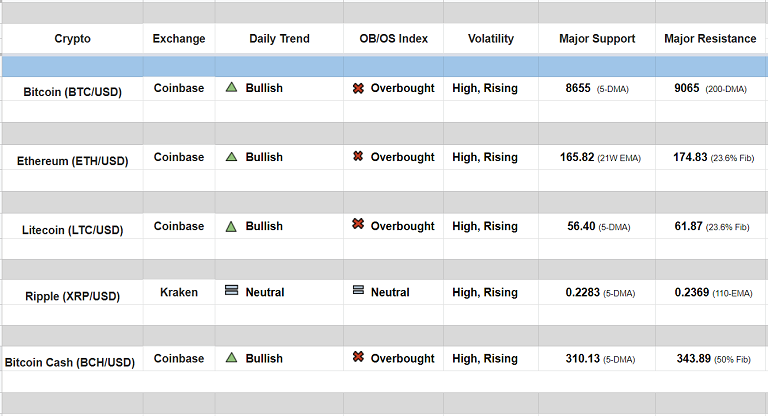Select the Ripple (XRP/USD) cell
This screenshot has height=416, width=768.
point(72,296)
